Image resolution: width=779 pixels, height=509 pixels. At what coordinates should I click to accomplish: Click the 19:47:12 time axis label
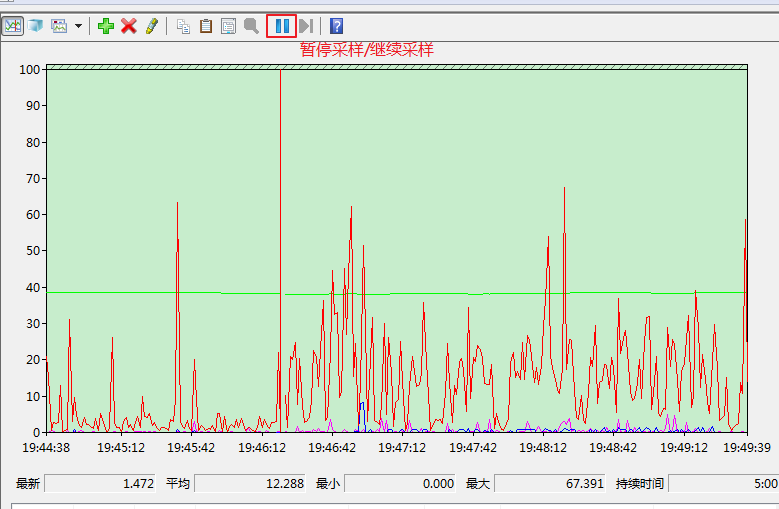pyautogui.click(x=402, y=447)
